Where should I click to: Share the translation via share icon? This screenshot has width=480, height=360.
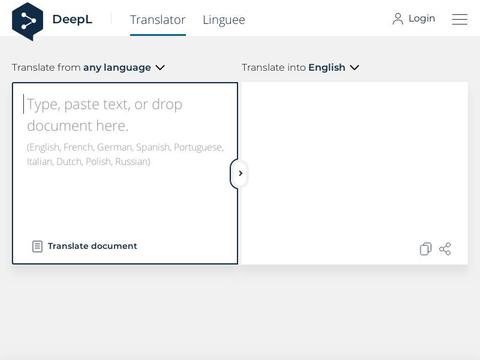tap(445, 249)
